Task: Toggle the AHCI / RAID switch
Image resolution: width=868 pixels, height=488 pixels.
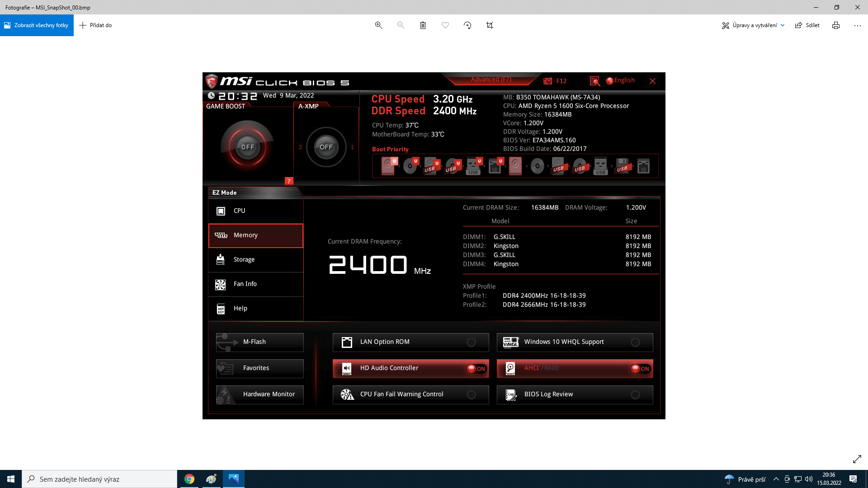Action: click(640, 369)
